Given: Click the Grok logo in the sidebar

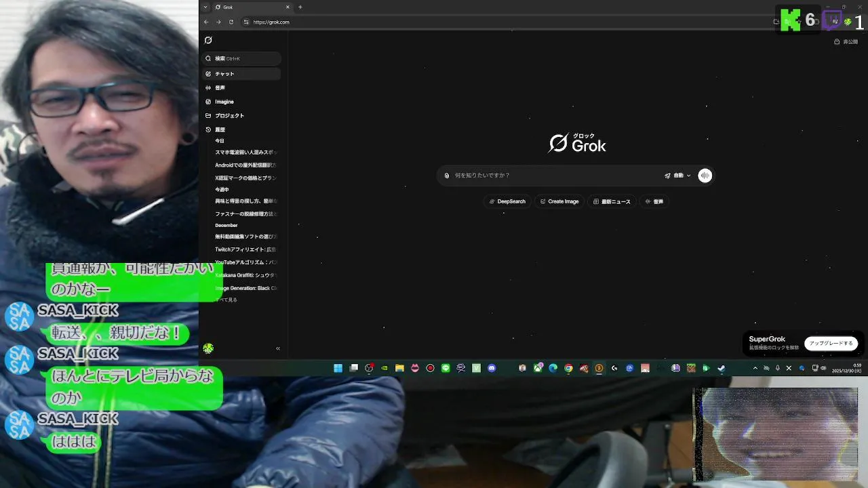Looking at the screenshot, I should pos(208,40).
